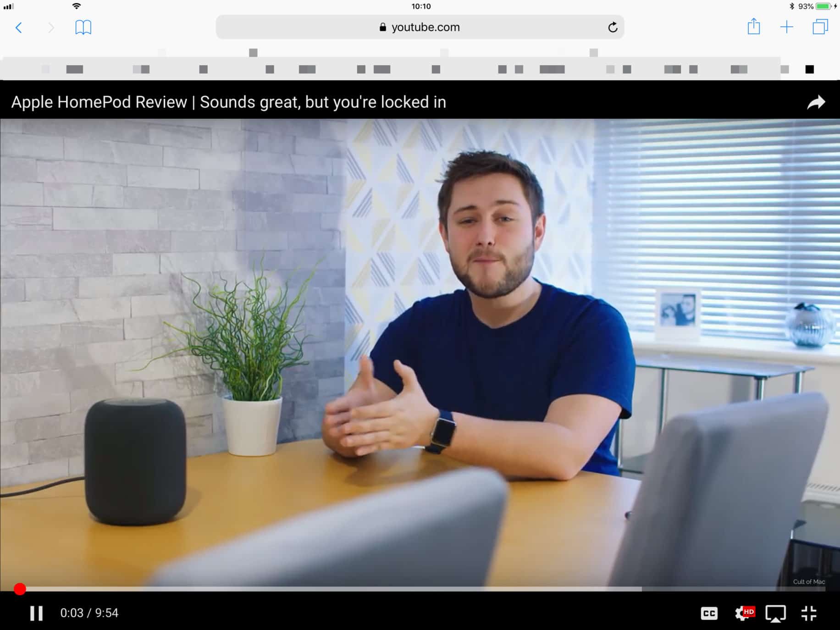Exit fullscreen video mode

pyautogui.click(x=810, y=613)
